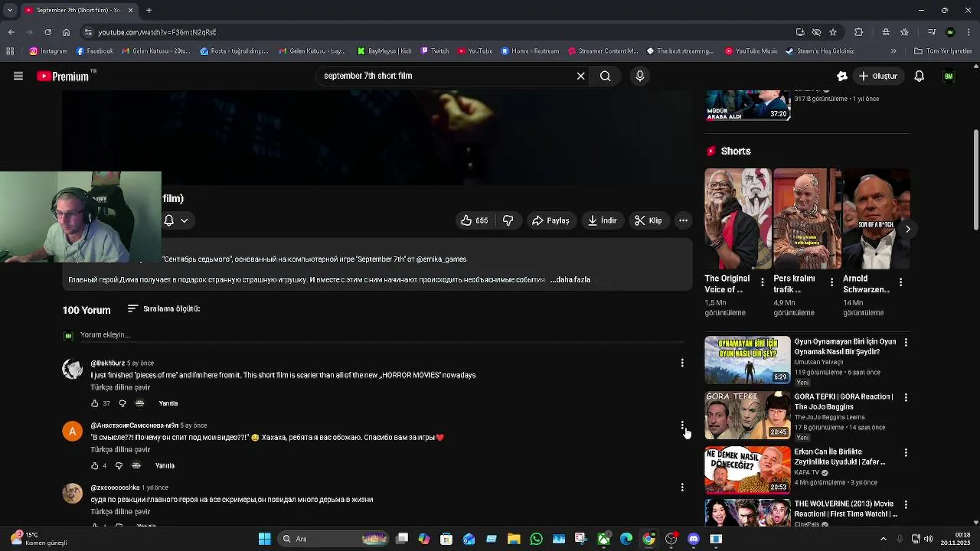Open the GORA TEPKİ Reaction video title

pos(844,402)
